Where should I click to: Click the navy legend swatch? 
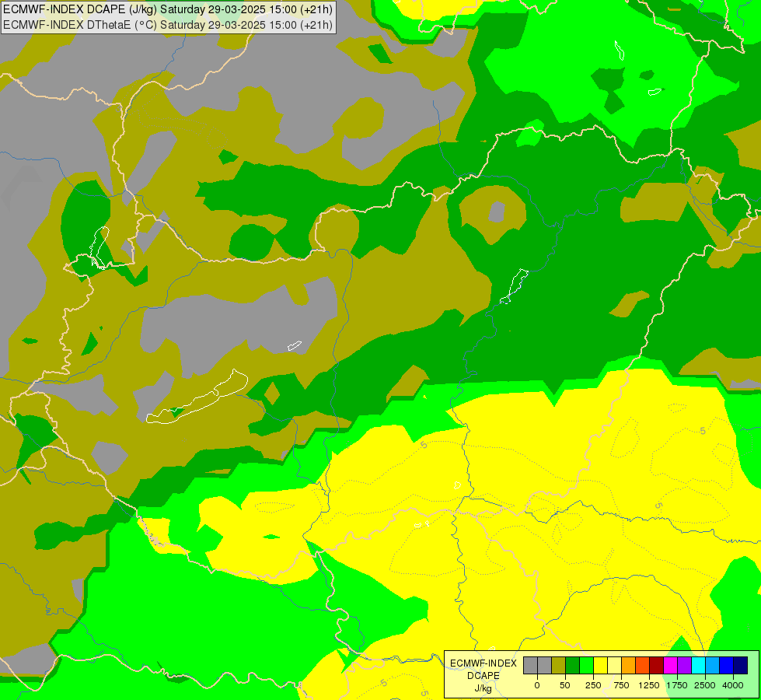[741, 665]
